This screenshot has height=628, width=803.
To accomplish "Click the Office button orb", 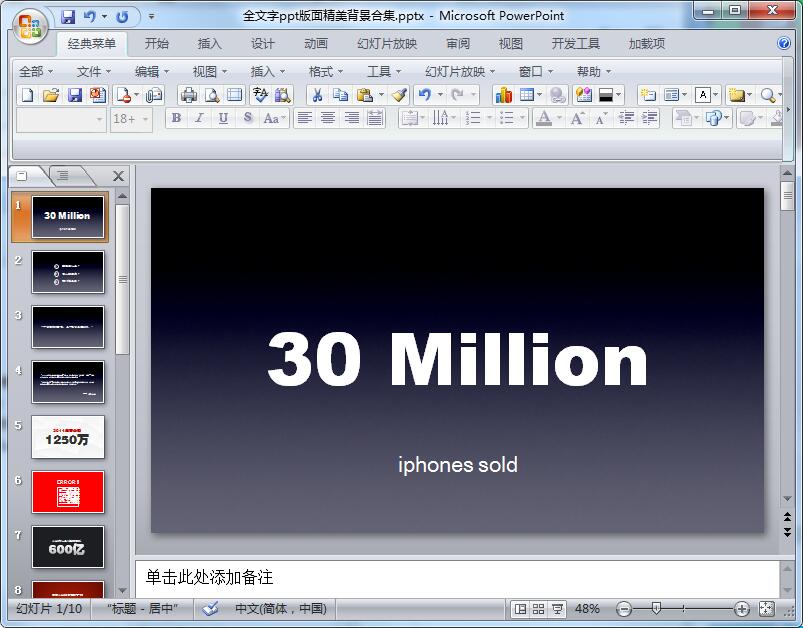I will (x=30, y=27).
